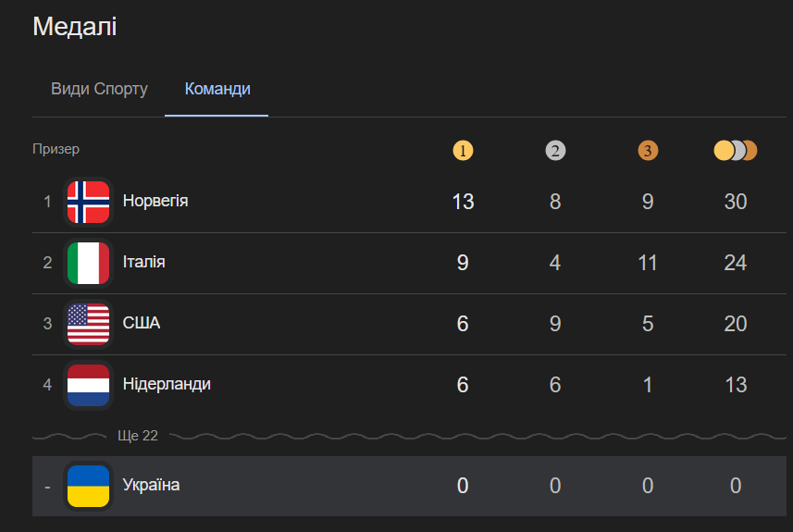Select the Команди tab
The image size is (793, 532).
coord(217,90)
